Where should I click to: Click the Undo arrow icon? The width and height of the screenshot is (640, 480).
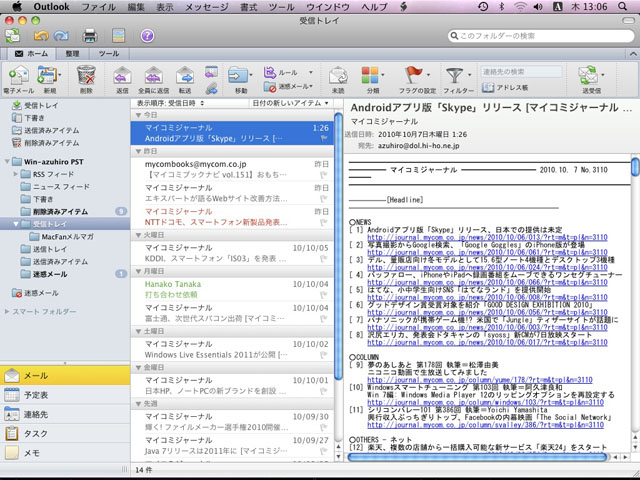tap(40, 36)
